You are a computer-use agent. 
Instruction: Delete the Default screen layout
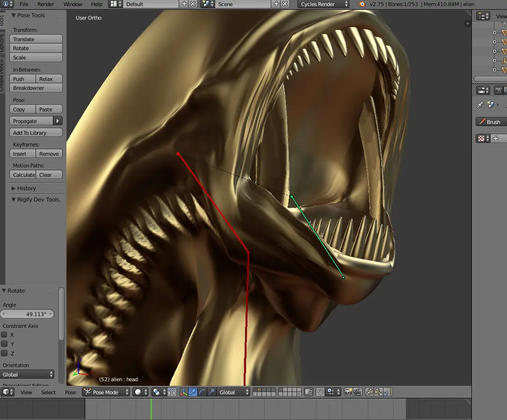click(x=193, y=4)
